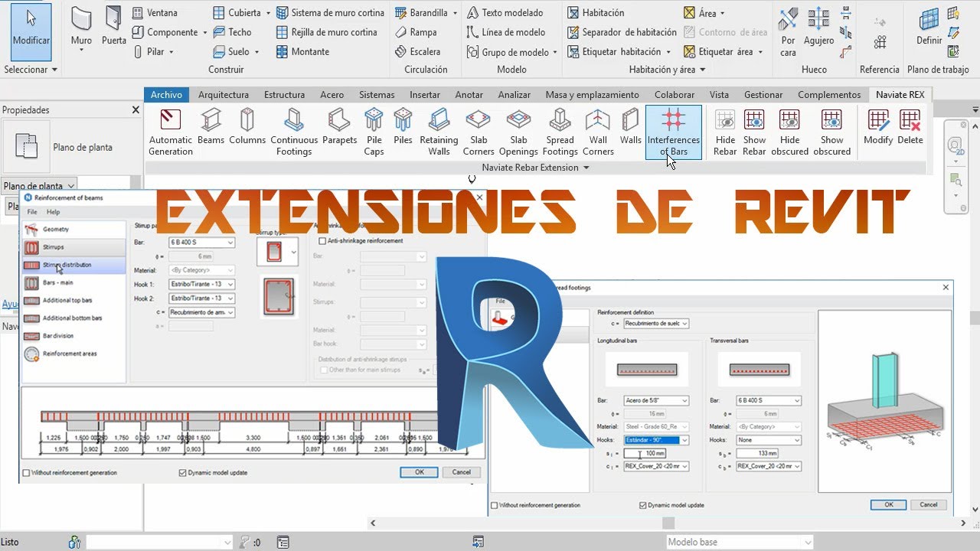
Task: Click the Texto modelado tool
Action: [505, 13]
